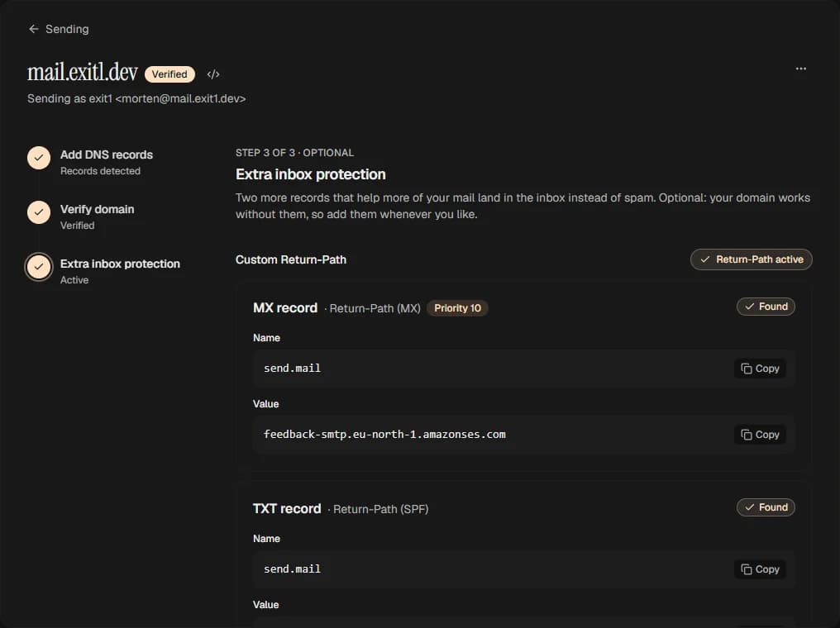
Task: Open the code snippet icon beside Verified
Action: tap(213, 74)
